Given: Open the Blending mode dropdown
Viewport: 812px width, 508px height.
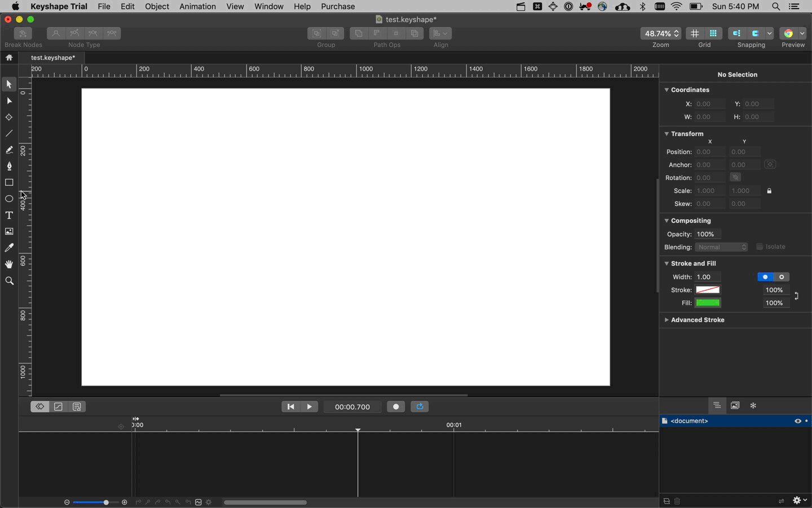Looking at the screenshot, I should click(721, 247).
